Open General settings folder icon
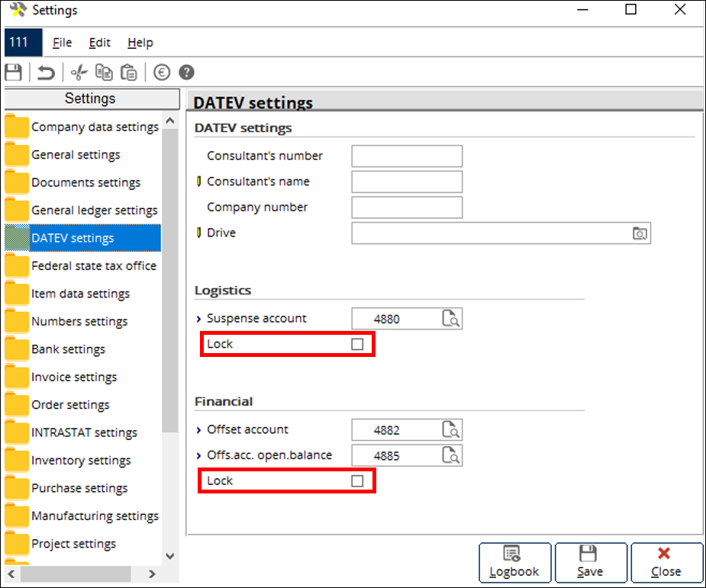Screen dimensions: 706x588 (x=17, y=154)
